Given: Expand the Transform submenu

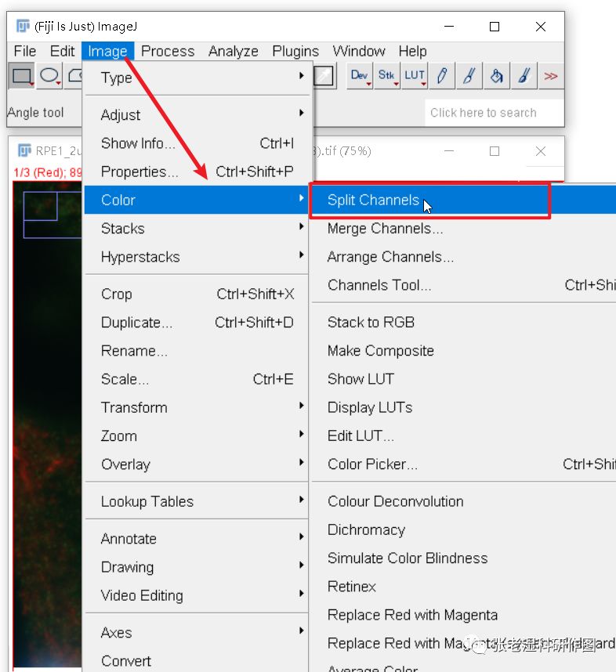Looking at the screenshot, I should (197, 407).
